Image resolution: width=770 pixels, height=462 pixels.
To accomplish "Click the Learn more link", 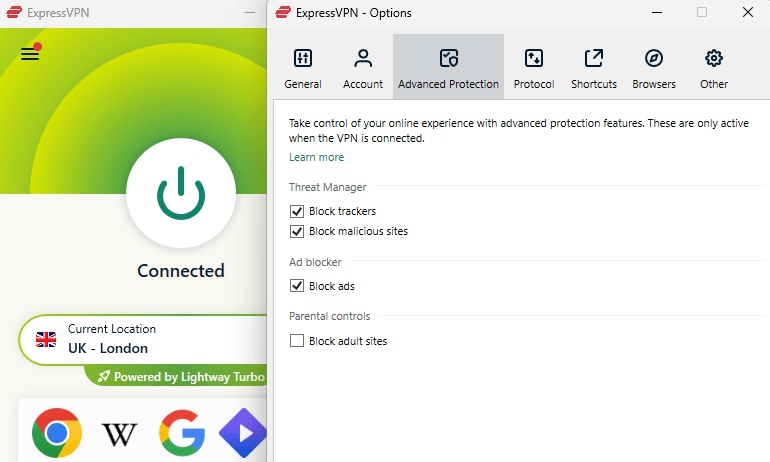I will click(316, 157).
